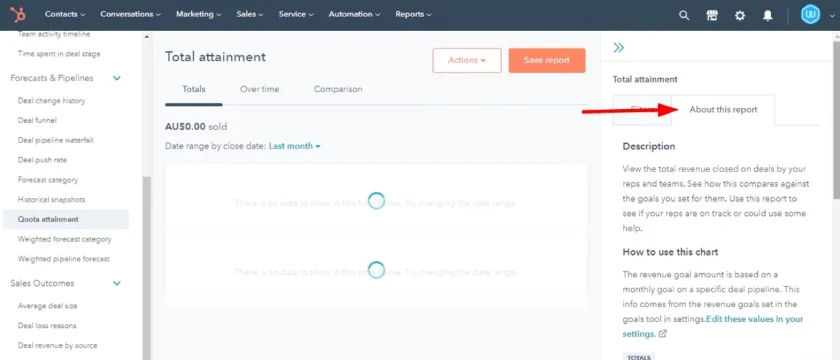Open the notifications bell
Viewport: 840px width, 360px height.
[x=768, y=16]
